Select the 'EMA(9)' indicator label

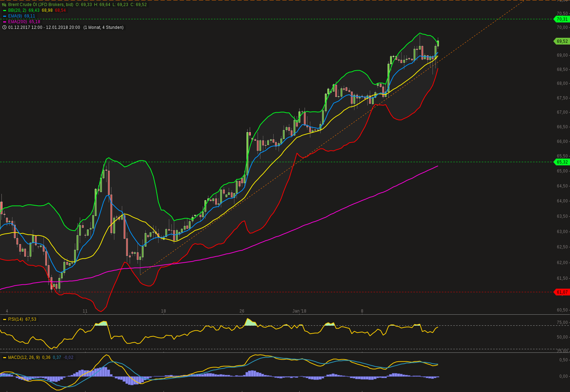[x=15, y=16]
